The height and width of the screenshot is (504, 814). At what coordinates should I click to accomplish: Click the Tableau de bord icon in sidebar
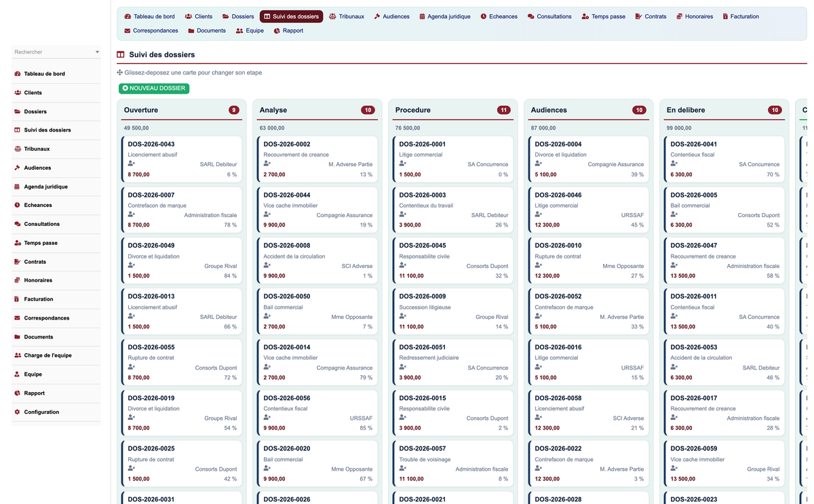coord(18,74)
